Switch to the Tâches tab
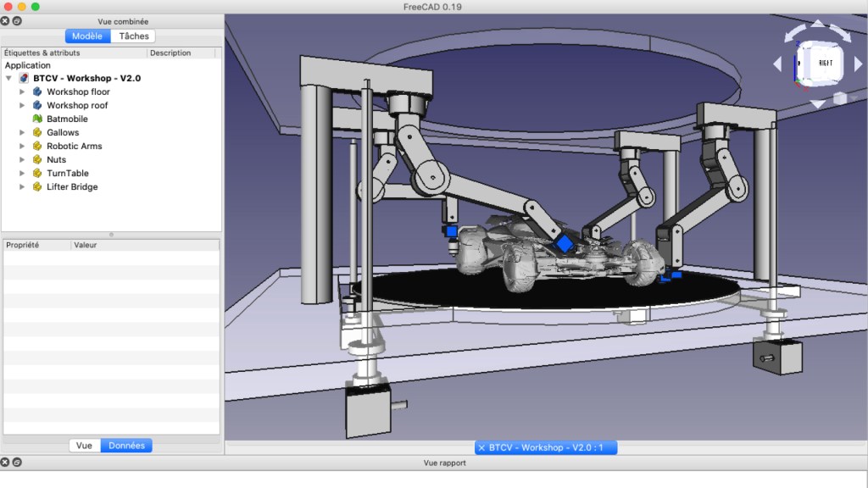This screenshot has height=488, width=868. pyautogui.click(x=133, y=36)
